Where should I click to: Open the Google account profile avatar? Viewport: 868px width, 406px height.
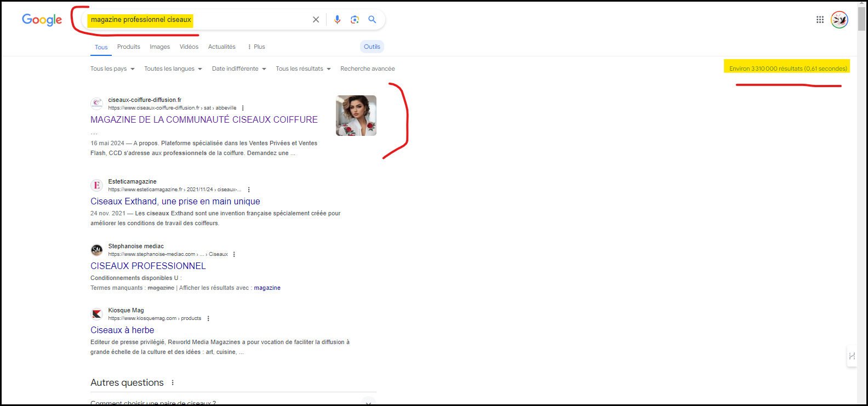click(839, 20)
